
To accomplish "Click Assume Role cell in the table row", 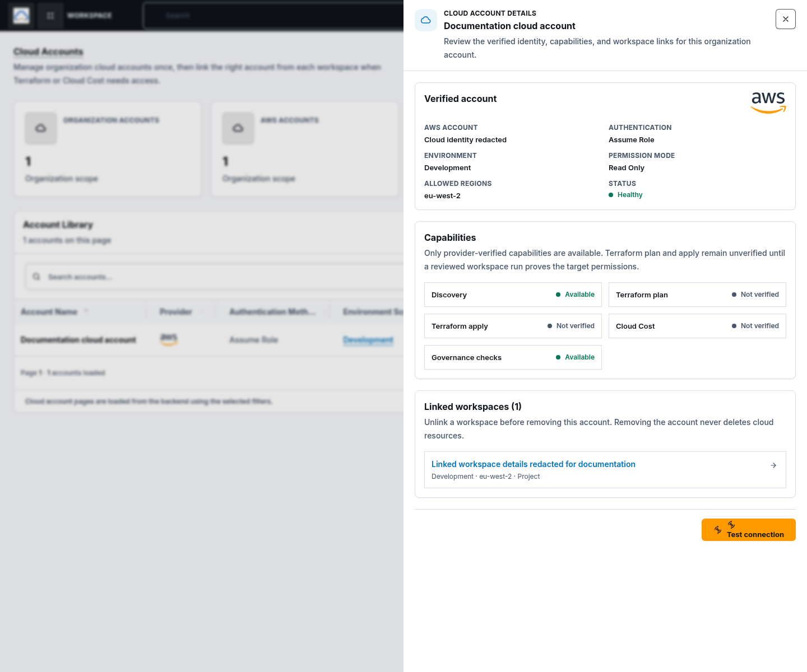I will 253,340.
